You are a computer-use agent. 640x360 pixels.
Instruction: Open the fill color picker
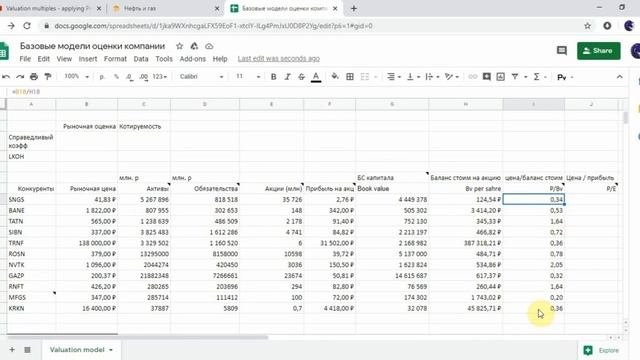coord(335,77)
